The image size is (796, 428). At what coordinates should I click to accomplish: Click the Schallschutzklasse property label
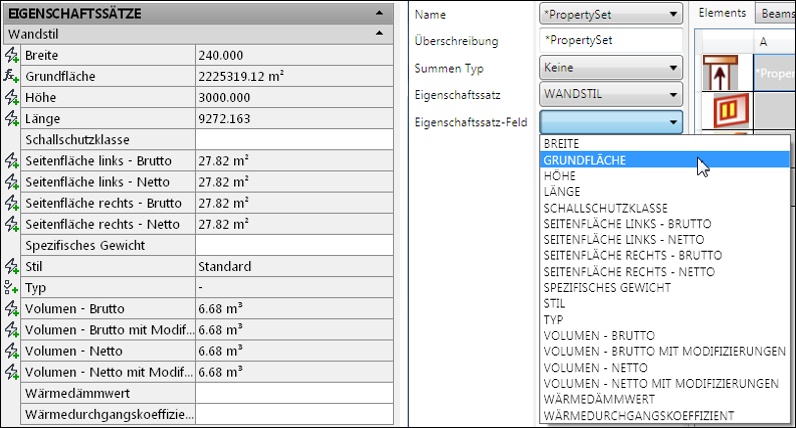(x=77, y=140)
